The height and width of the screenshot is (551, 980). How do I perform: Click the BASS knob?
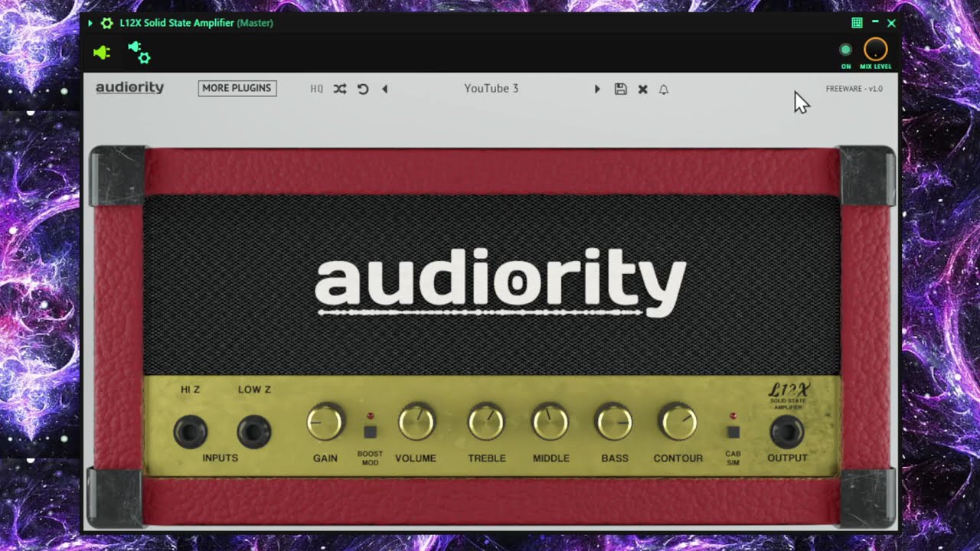(614, 422)
